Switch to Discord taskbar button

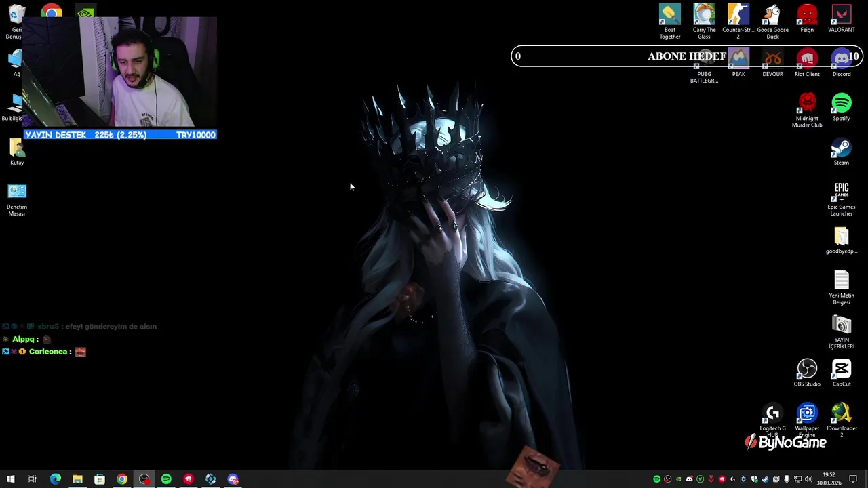233,479
